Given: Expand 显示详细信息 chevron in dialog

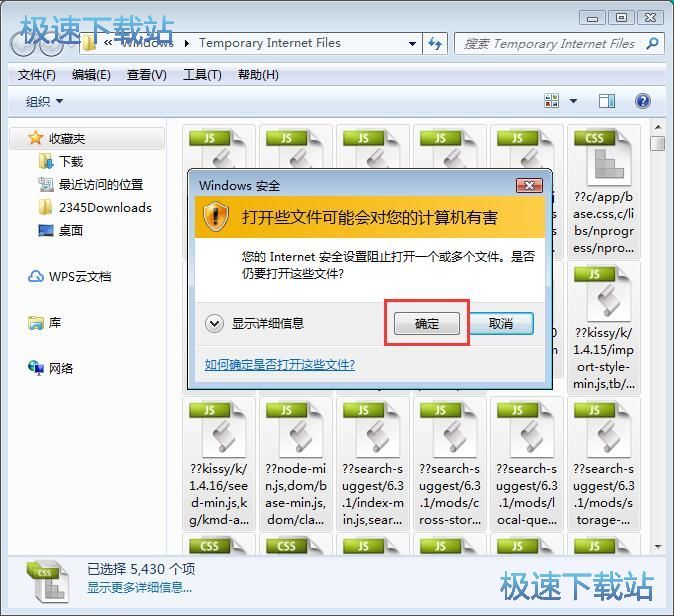Looking at the screenshot, I should pyautogui.click(x=214, y=323).
